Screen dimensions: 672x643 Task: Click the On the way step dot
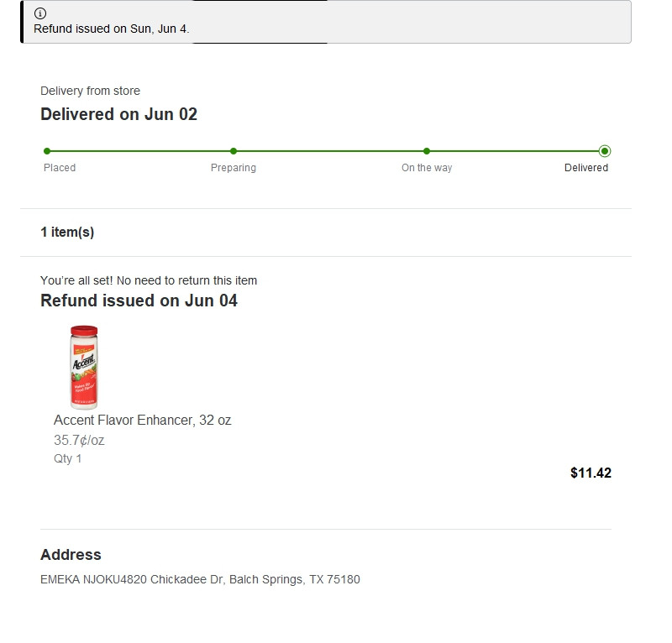(x=427, y=151)
